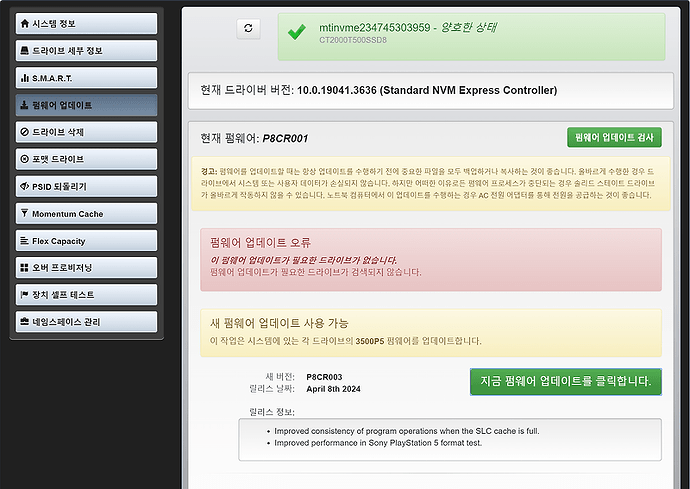Open the 오버 프로비저닝 section

coord(86,268)
